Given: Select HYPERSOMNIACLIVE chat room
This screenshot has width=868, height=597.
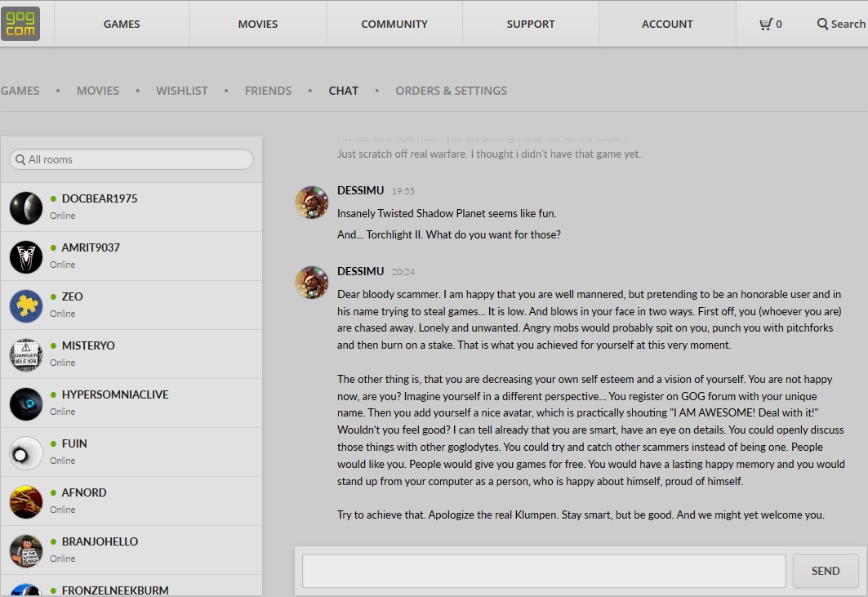Looking at the screenshot, I should click(x=131, y=403).
